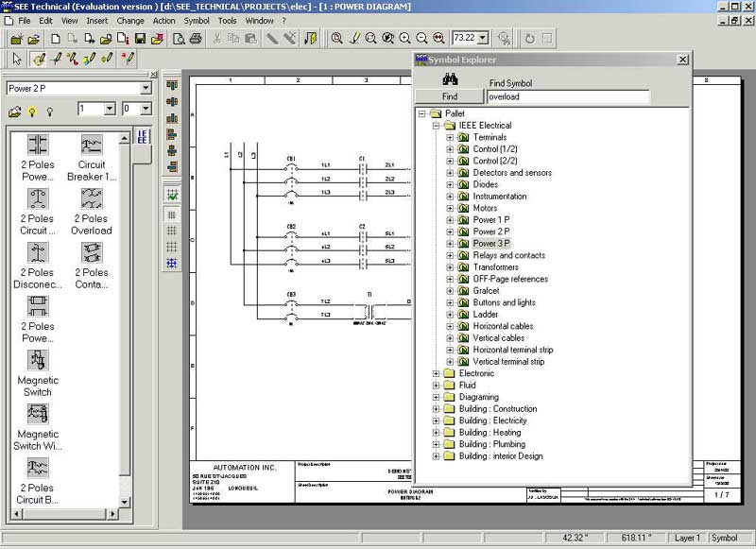Click the palette horizontal scroll right arrow
Image resolution: width=756 pixels, height=549 pixels.
112,514
